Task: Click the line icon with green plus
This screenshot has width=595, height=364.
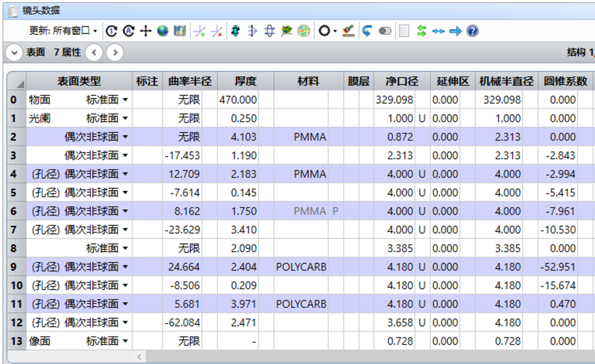Action: tap(199, 31)
